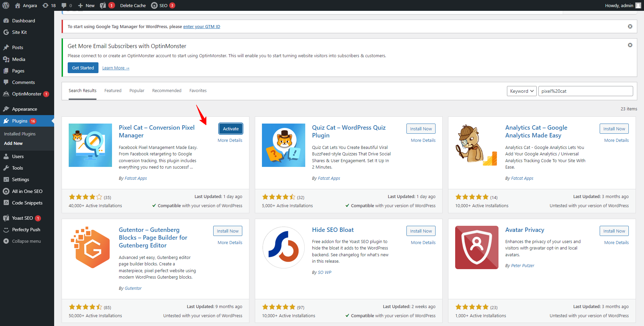
Task: Dismiss the Google Tag Manager notice
Action: (x=630, y=26)
